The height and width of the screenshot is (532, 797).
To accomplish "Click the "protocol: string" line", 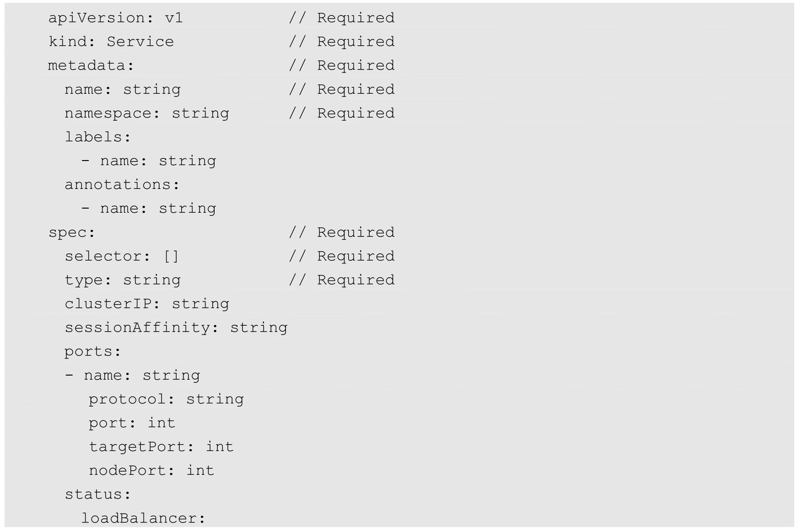I will 166,399.
